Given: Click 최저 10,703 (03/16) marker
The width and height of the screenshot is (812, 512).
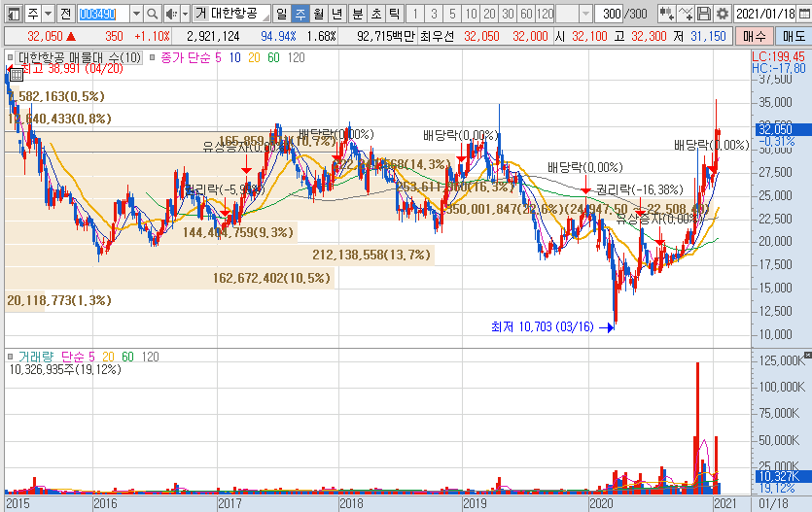Looking at the screenshot, I should 543,326.
